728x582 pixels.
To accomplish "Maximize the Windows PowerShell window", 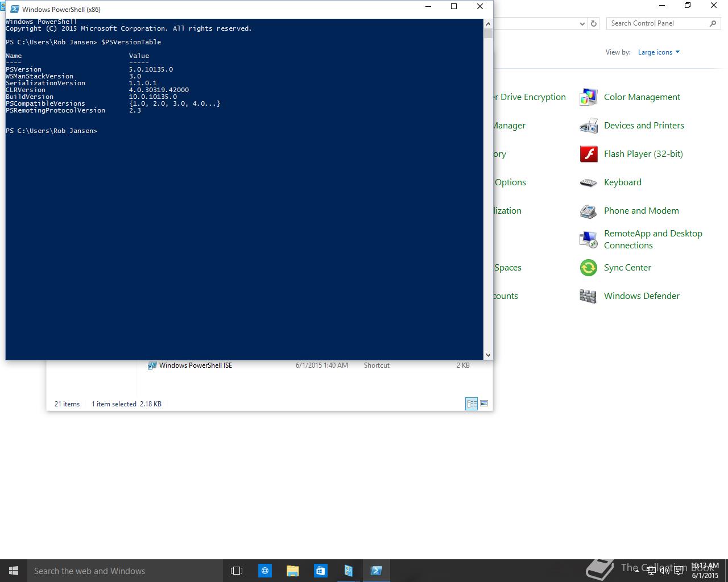I will click(x=454, y=7).
